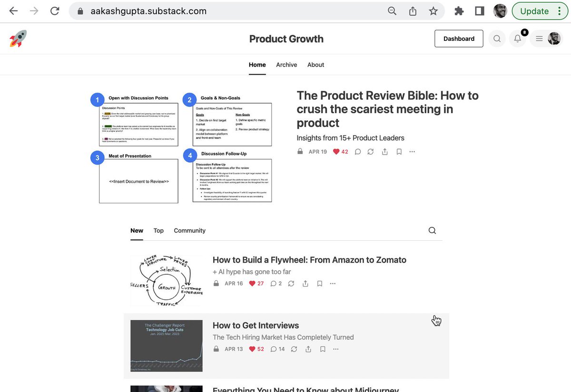Open the browser extensions puzzle icon
Viewport: 571px width, 392px height.
(x=459, y=11)
